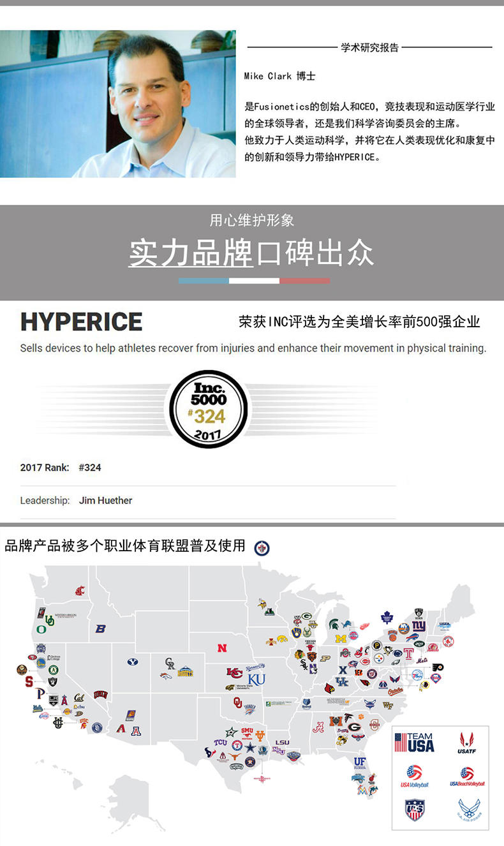Click the 'Jim Huether' leadership name

coord(105,500)
